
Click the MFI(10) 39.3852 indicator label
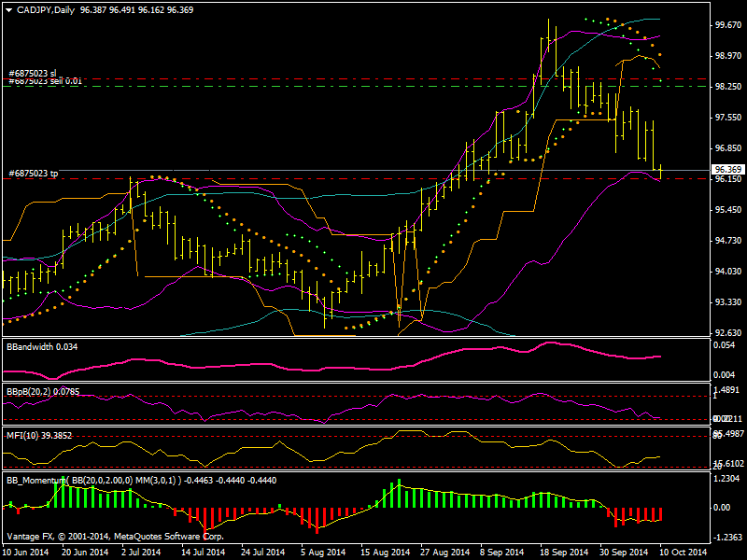pos(39,435)
